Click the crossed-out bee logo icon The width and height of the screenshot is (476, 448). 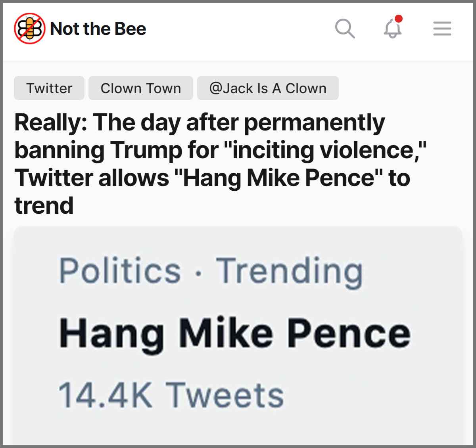point(29,29)
